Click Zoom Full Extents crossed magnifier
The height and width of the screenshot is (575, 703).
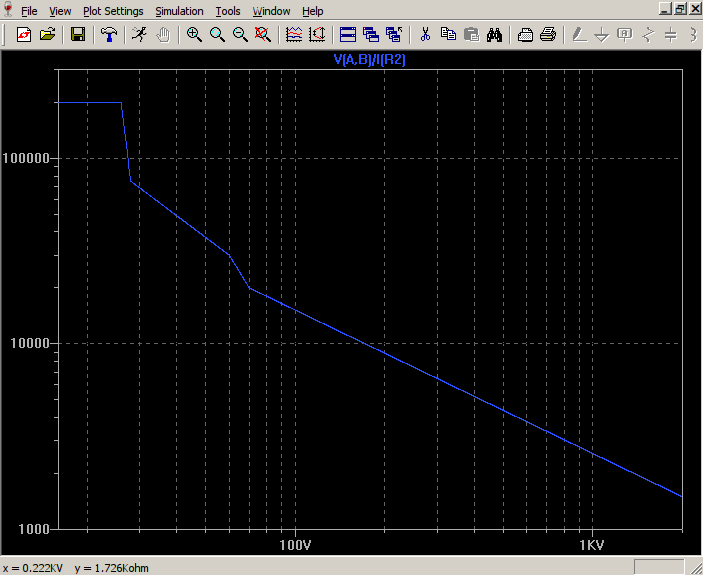tap(263, 35)
